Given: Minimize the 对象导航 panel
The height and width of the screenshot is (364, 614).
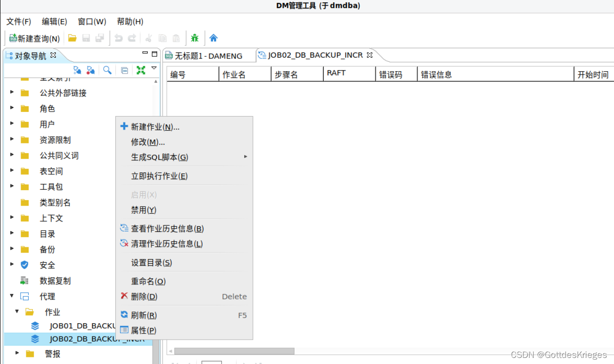Looking at the screenshot, I should (145, 53).
